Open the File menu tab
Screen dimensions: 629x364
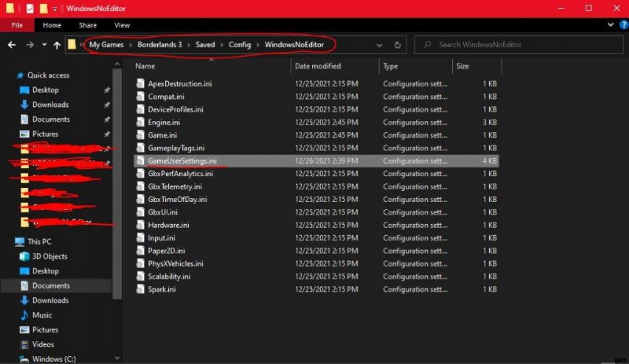coord(15,25)
